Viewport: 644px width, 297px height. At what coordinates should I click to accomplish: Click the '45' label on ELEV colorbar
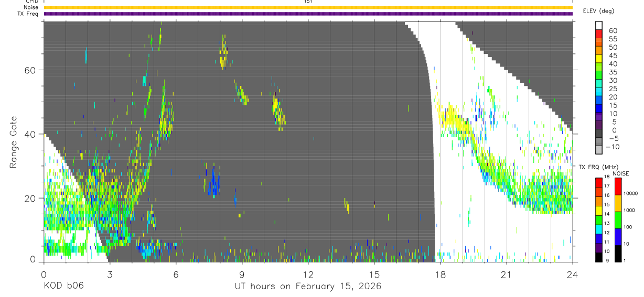click(613, 56)
